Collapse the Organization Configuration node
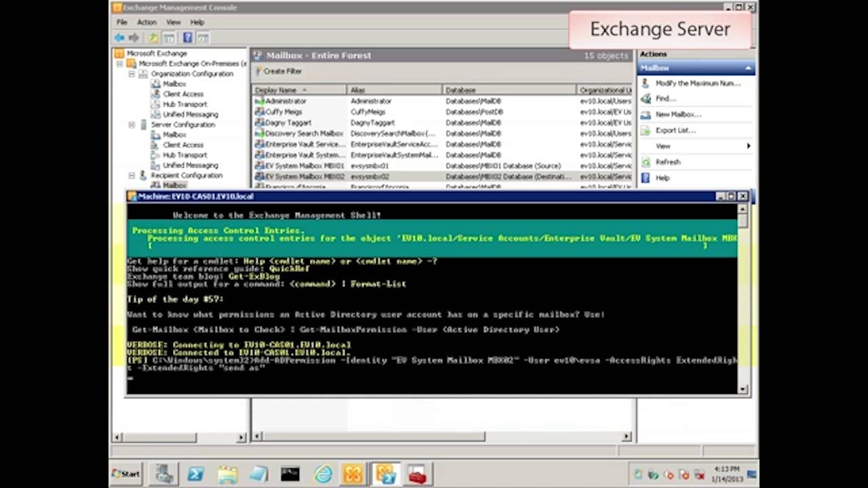This screenshot has width=868, height=488. coord(132,74)
